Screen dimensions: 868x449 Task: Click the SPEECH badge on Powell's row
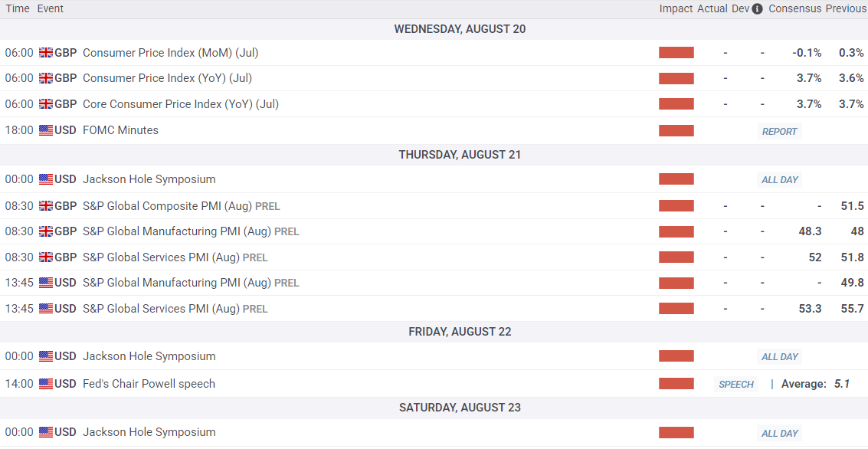735,384
